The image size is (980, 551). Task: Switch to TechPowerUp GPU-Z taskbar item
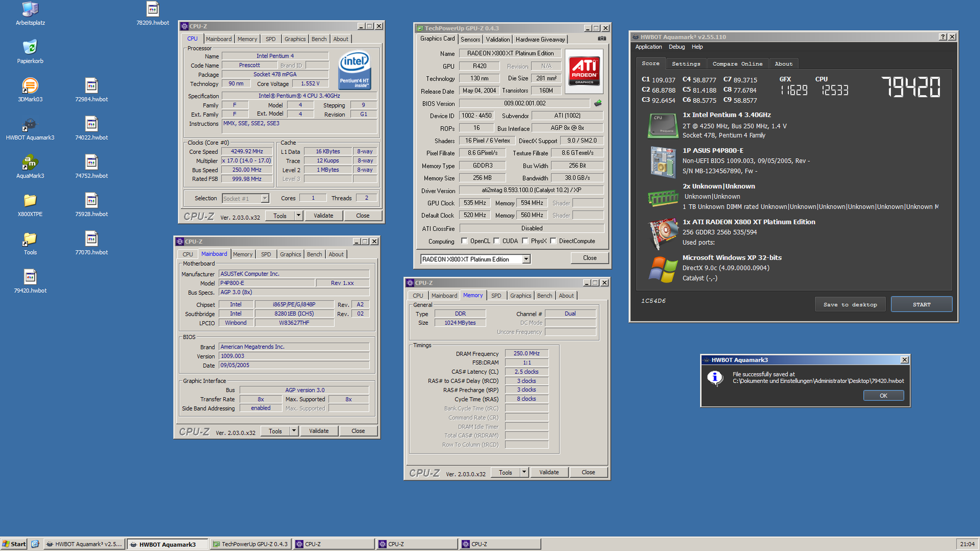(251, 544)
